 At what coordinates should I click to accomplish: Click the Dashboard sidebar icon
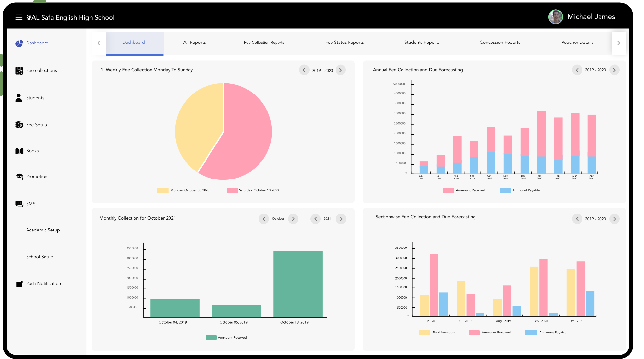[19, 43]
